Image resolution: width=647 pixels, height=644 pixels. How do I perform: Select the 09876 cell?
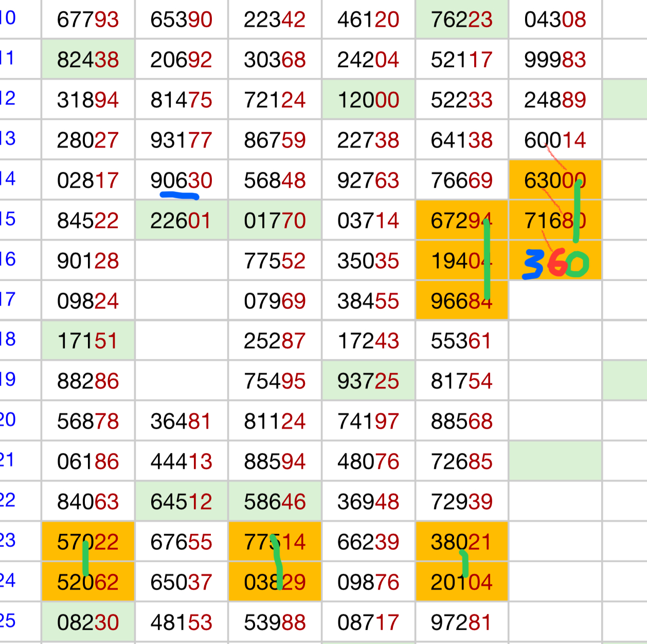pos(368,582)
